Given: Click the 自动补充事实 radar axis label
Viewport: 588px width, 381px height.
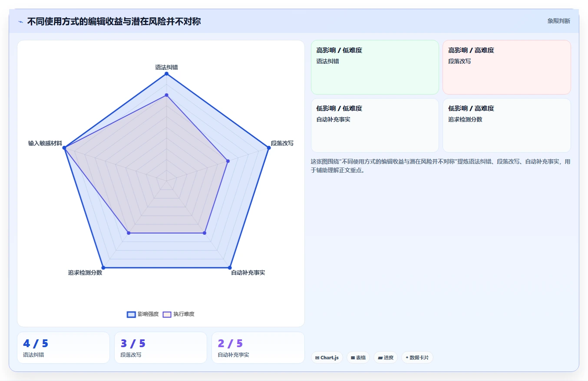Looking at the screenshot, I should click(248, 273).
